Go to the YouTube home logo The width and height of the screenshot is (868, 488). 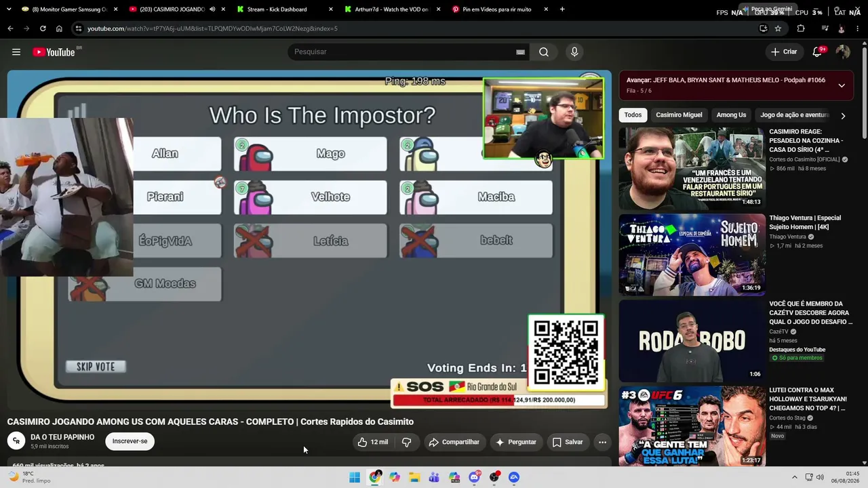54,52
